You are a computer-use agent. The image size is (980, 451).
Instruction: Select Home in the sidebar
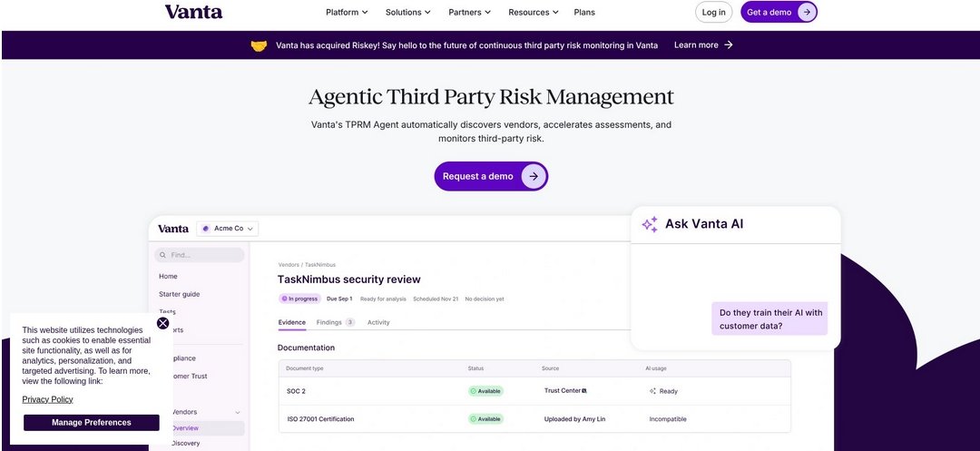pyautogui.click(x=168, y=276)
